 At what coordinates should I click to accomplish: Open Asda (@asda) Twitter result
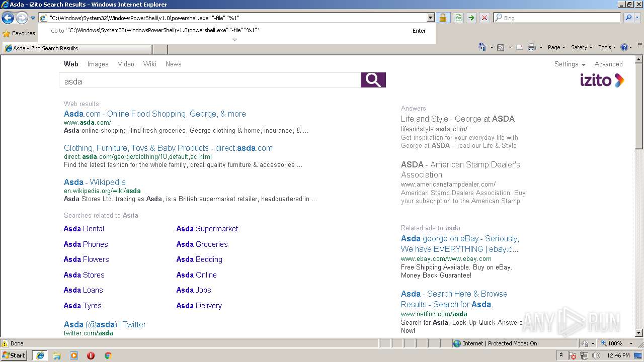coord(105,325)
